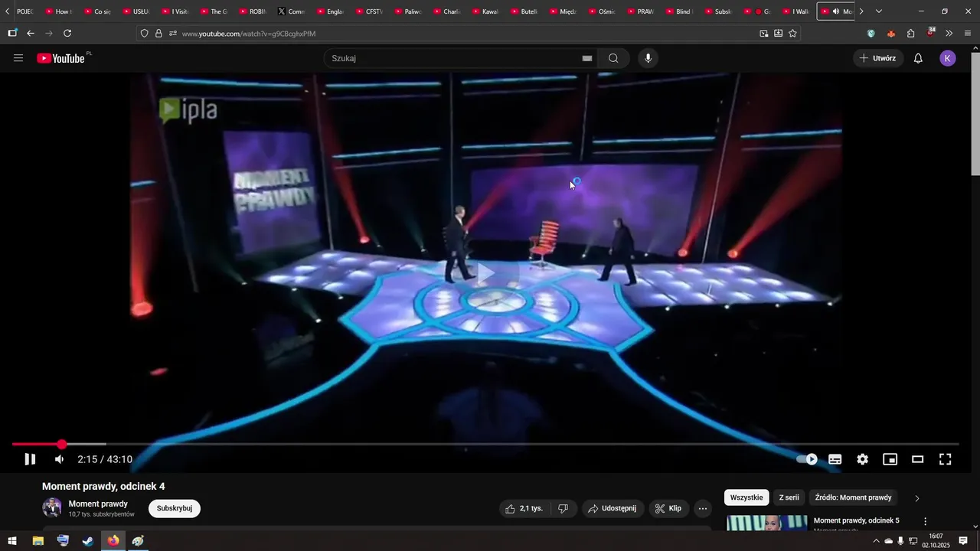This screenshot has height=551, width=980.
Task: Switch to the USŁU tab
Action: click(x=136, y=11)
